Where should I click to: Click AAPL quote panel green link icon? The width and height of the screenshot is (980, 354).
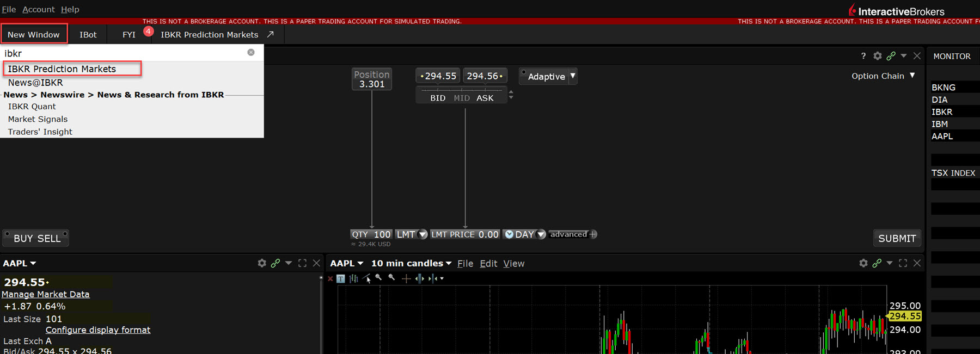click(275, 263)
